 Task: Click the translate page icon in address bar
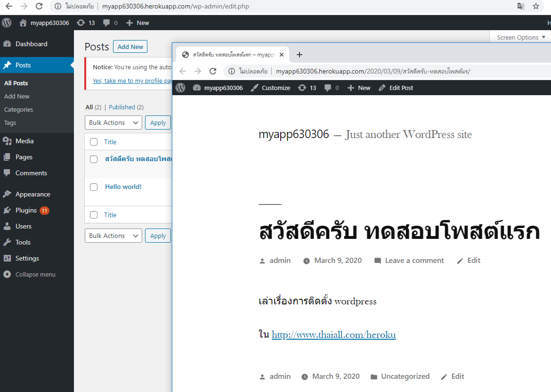pyautogui.click(x=520, y=7)
